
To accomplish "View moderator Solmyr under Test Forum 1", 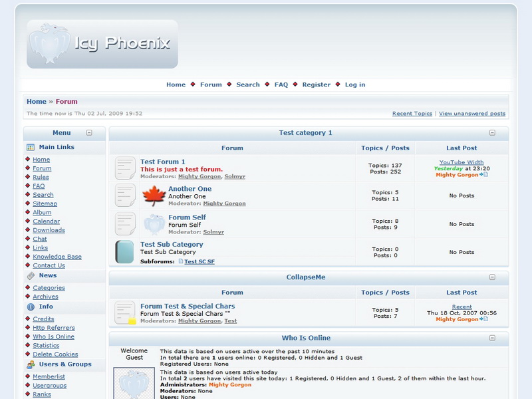I will pos(235,176).
